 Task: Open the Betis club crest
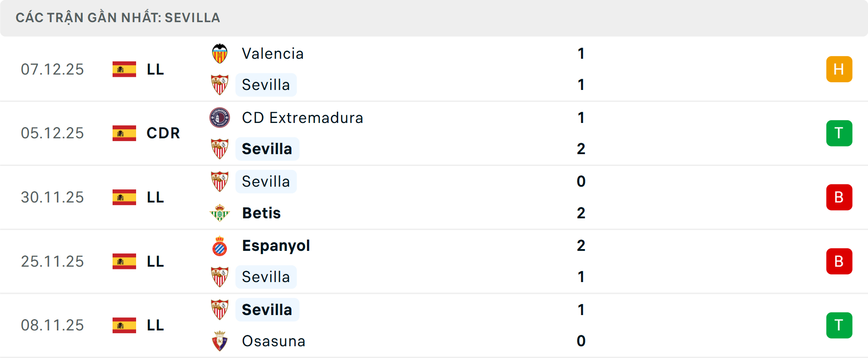(x=220, y=213)
